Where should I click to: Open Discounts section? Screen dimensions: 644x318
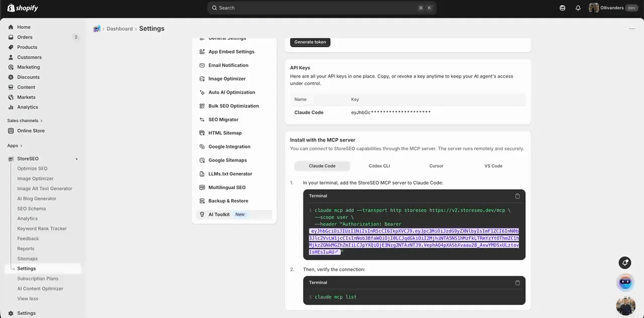point(28,77)
